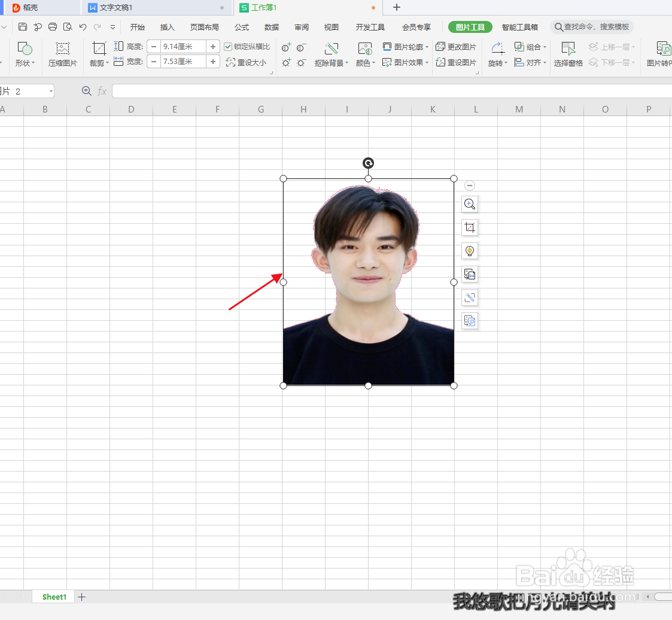The height and width of the screenshot is (620, 672).
Task: Open 图片轮廓 picture outline dropdown
Action: 406,47
